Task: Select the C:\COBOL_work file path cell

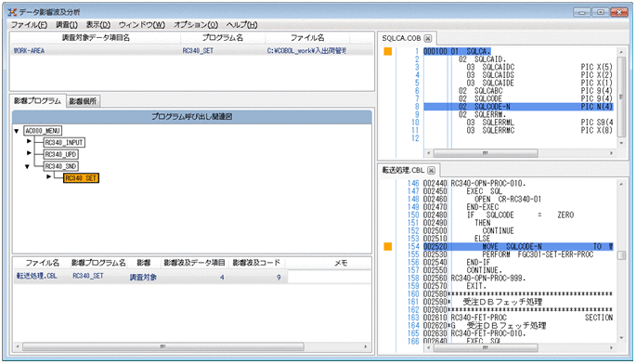Action: pos(306,51)
